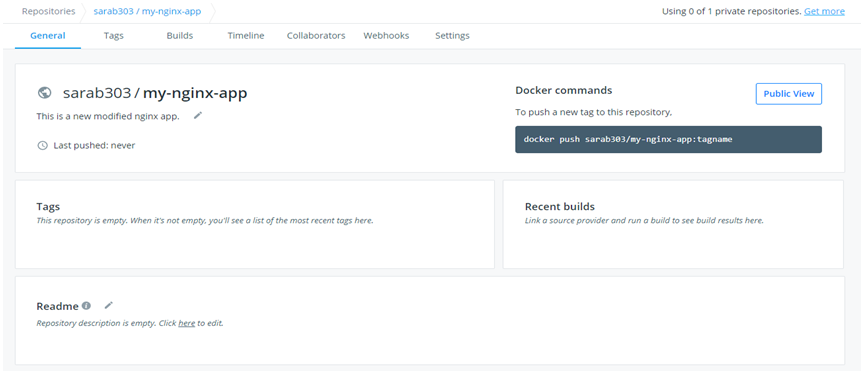The height and width of the screenshot is (375, 866).
Task: Switch to the Tags tab
Action: coord(113,35)
